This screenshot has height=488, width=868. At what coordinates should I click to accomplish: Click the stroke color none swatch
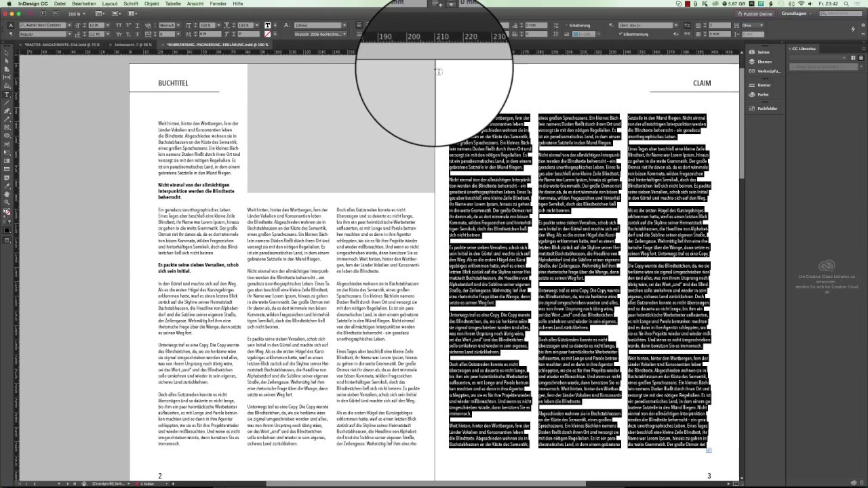pyautogui.click(x=267, y=34)
